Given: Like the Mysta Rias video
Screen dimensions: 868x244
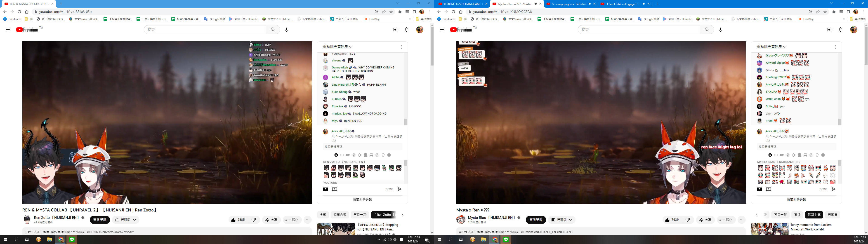Looking at the screenshot, I should click(672, 220).
